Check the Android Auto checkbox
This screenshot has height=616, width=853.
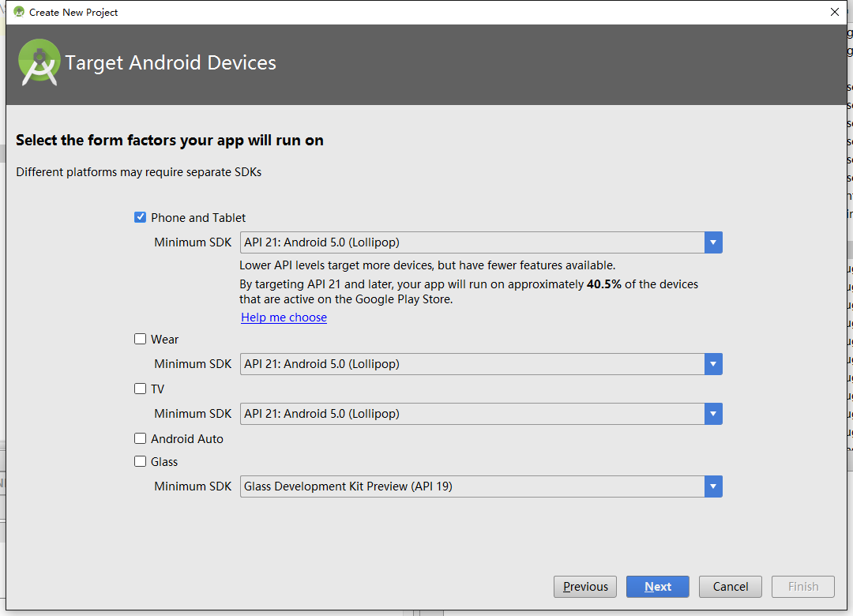coord(141,438)
